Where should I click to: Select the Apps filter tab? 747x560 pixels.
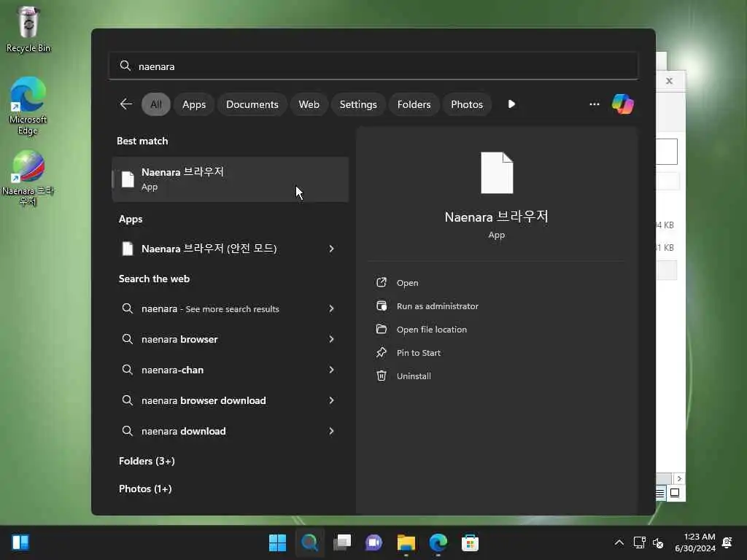coord(194,104)
